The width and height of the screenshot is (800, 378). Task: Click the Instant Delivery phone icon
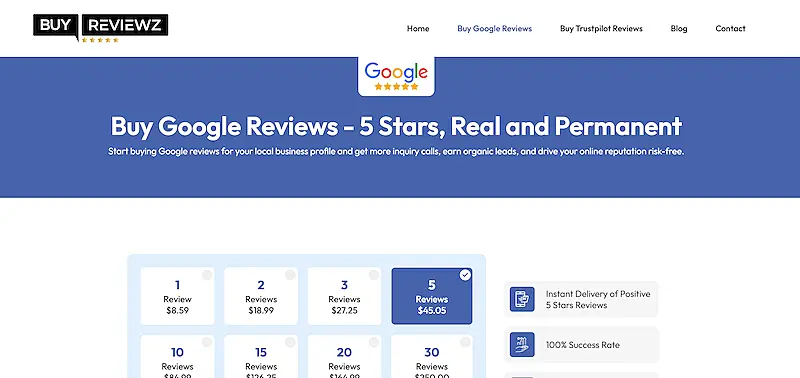(x=522, y=299)
